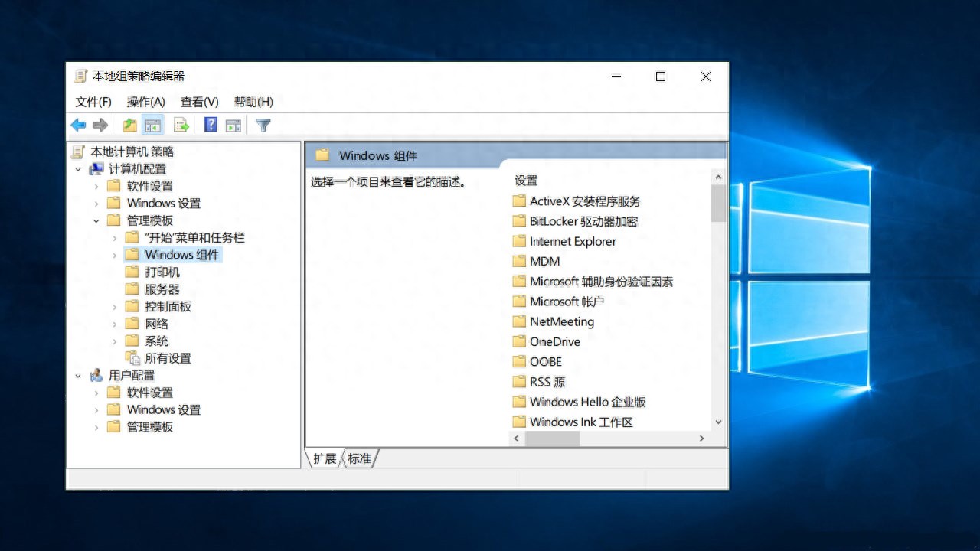
Task: Click the Filter funnel toolbar icon
Action: point(263,125)
